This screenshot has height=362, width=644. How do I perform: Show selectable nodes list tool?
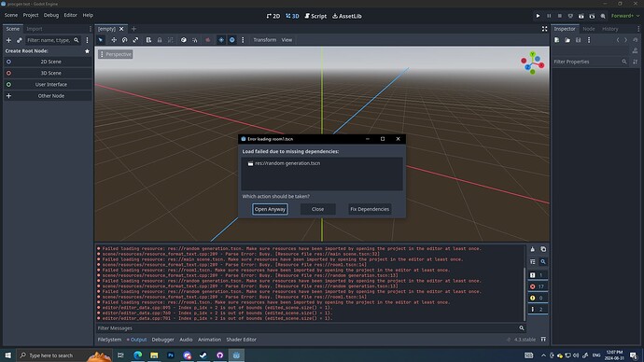[148, 40]
